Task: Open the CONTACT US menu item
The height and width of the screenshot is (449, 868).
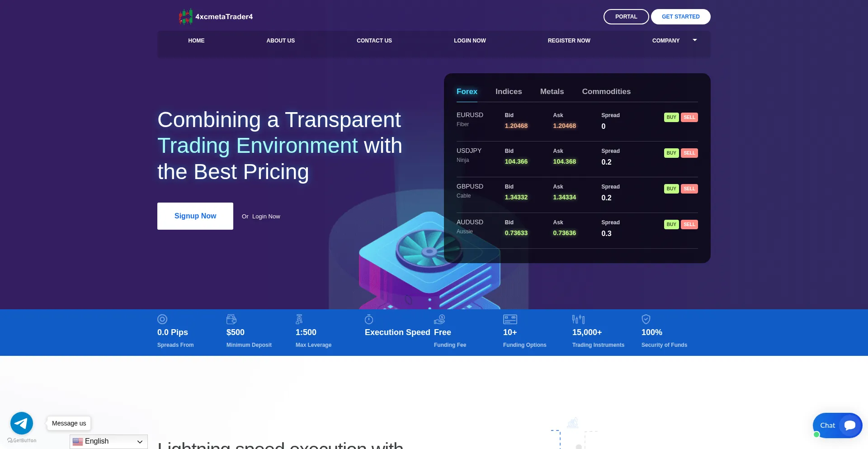Action: 374,40
